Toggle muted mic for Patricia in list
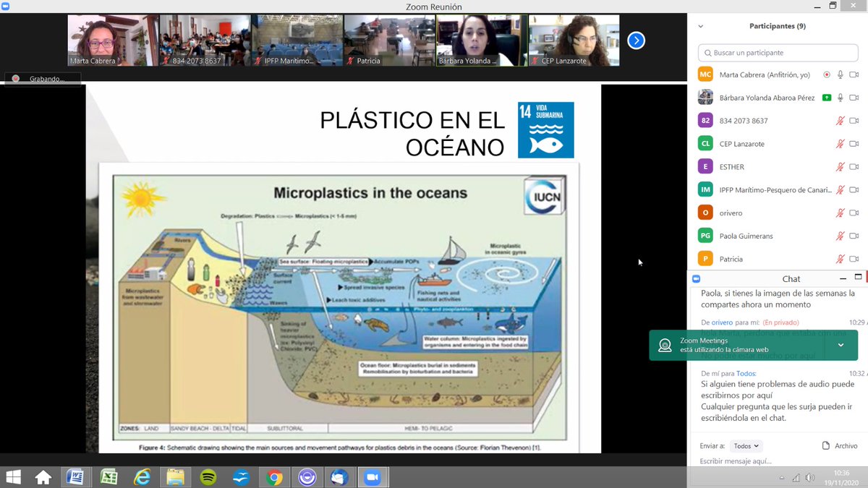The image size is (868, 488). click(840, 259)
